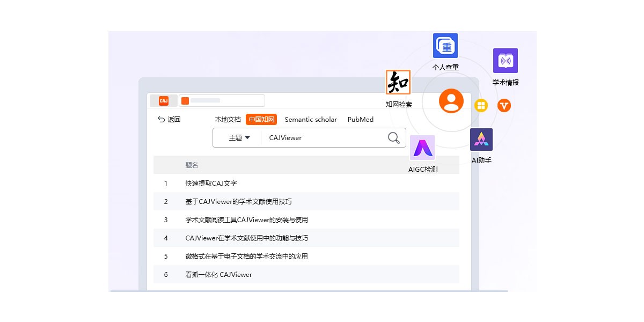The height and width of the screenshot is (322, 644).
Task: Select the second tab with orange square
Action: pyautogui.click(x=222, y=100)
